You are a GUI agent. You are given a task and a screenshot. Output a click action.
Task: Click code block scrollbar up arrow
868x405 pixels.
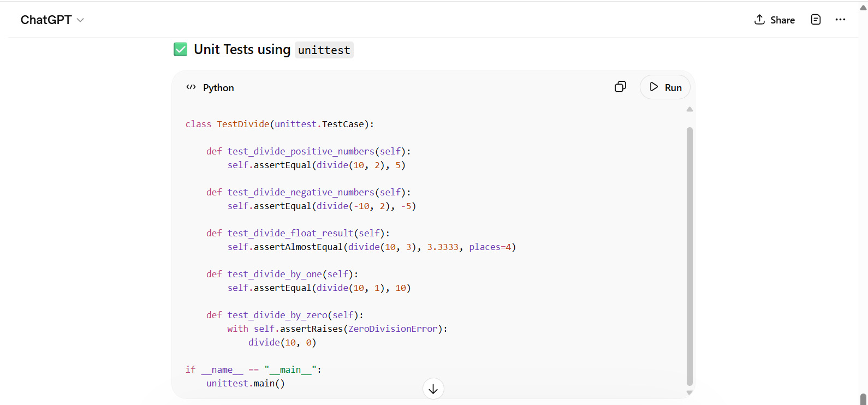[689, 110]
